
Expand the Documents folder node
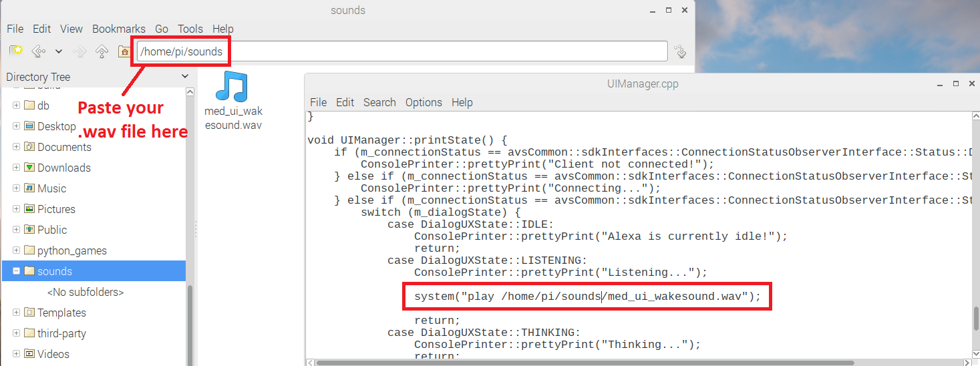tap(17, 147)
